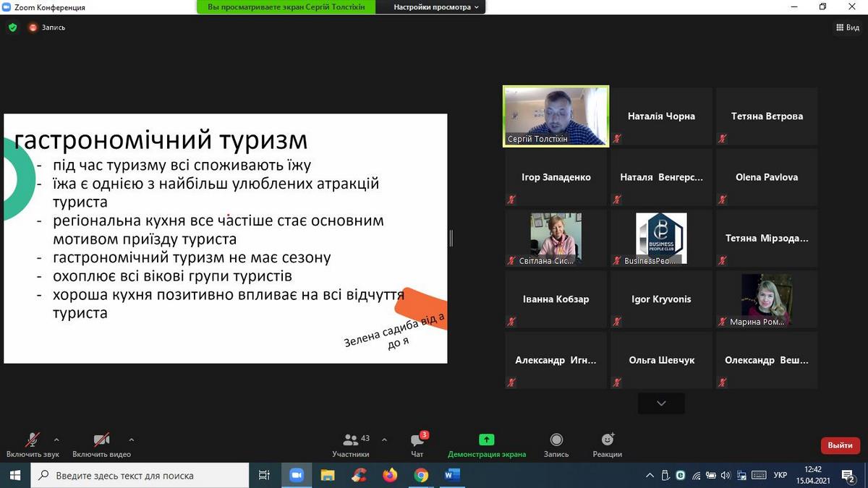Screen dimensions: 868x488
Task: Click the red Выйти leave button
Action: (840, 445)
